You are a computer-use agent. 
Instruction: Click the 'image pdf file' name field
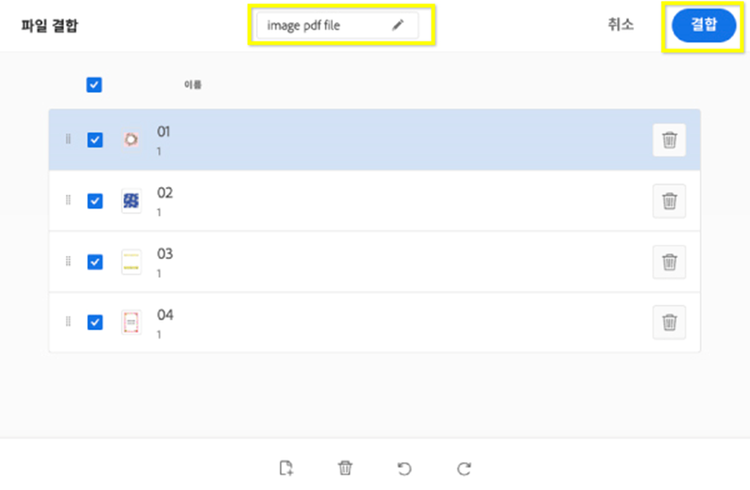coord(320,26)
